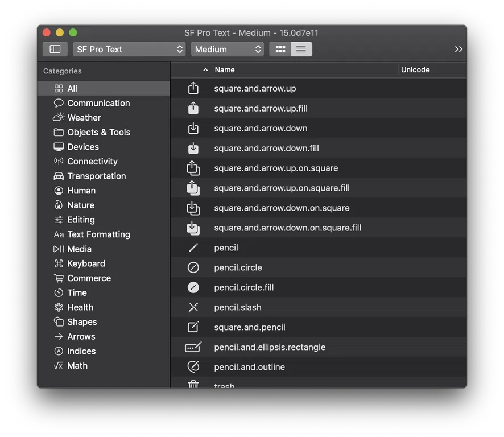Select the row named pencil.slash

[x=318, y=307]
